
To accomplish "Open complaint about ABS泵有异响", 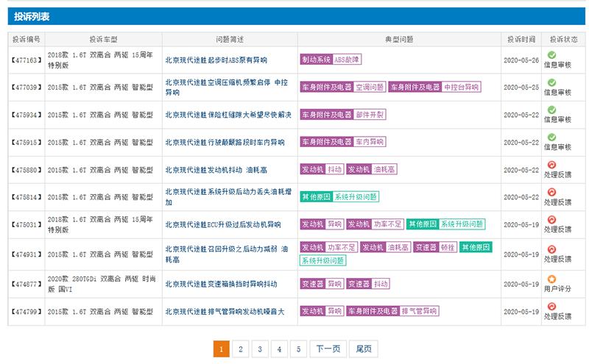I will [216, 60].
